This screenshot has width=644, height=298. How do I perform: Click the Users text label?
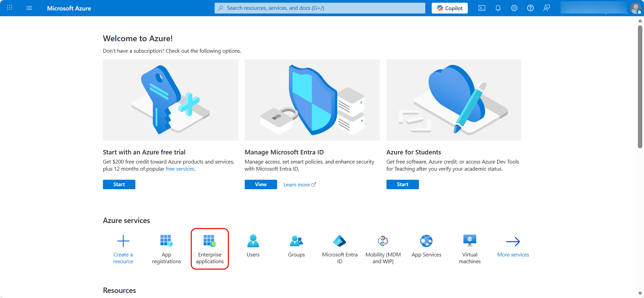click(253, 255)
